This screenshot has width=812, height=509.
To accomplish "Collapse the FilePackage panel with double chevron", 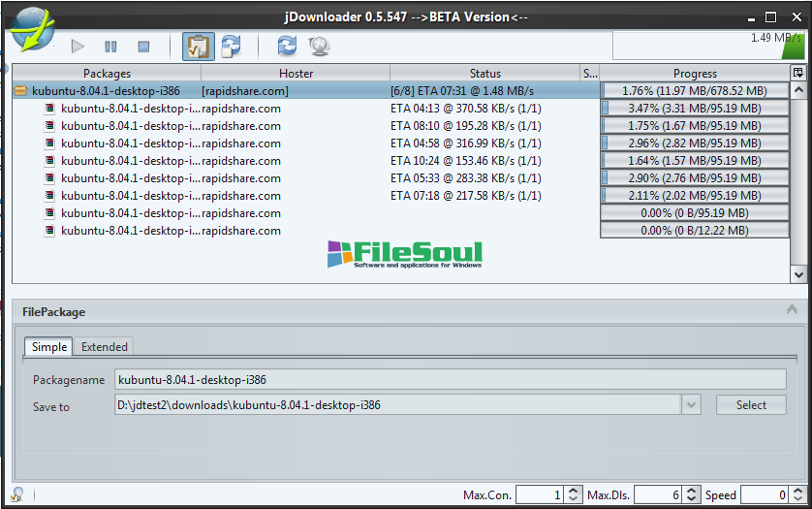I will coord(792,310).
